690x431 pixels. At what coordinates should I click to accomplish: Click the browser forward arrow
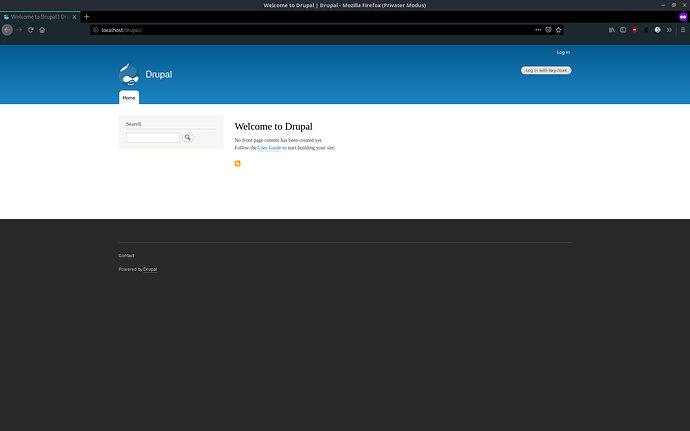tap(19, 30)
